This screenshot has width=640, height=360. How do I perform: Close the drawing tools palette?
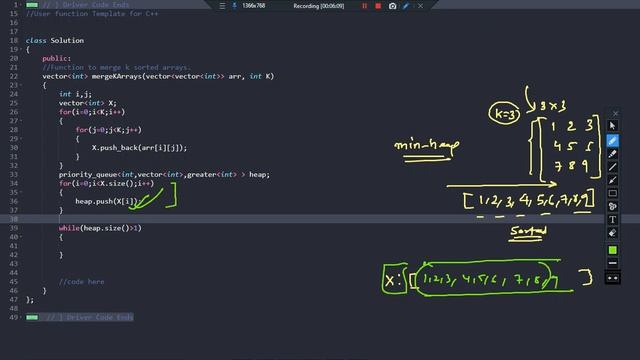615,113
